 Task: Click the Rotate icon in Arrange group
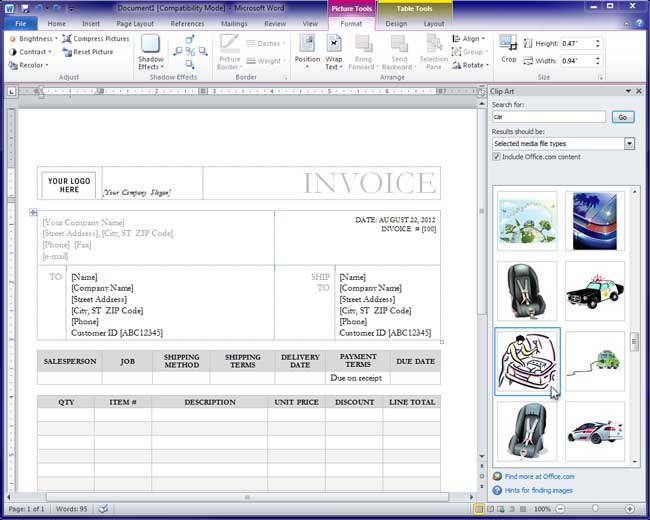[x=470, y=65]
